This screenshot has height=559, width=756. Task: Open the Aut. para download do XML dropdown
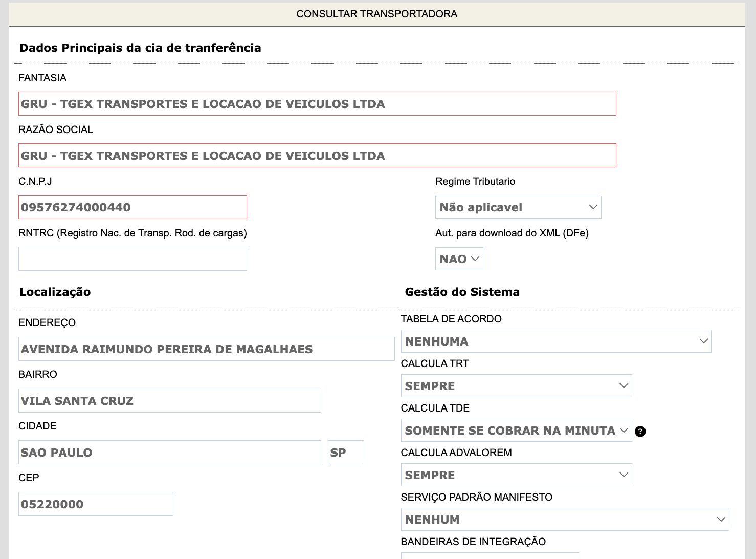tap(459, 259)
